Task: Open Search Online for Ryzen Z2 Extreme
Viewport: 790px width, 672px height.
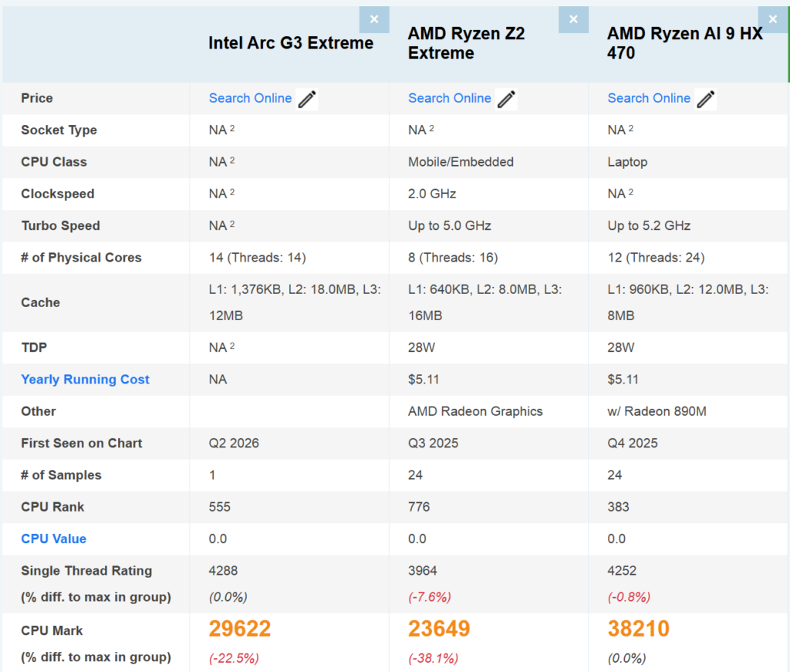Action: [x=450, y=98]
